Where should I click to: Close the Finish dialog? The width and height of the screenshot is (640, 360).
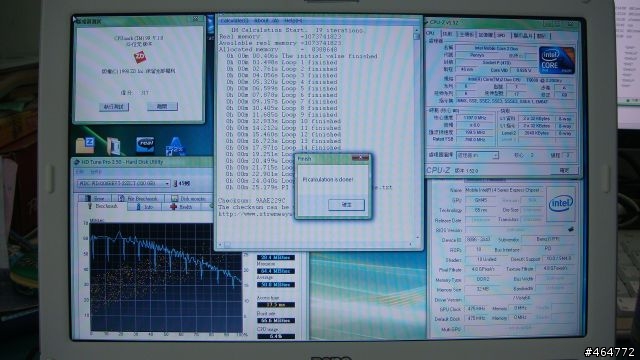coord(360,158)
